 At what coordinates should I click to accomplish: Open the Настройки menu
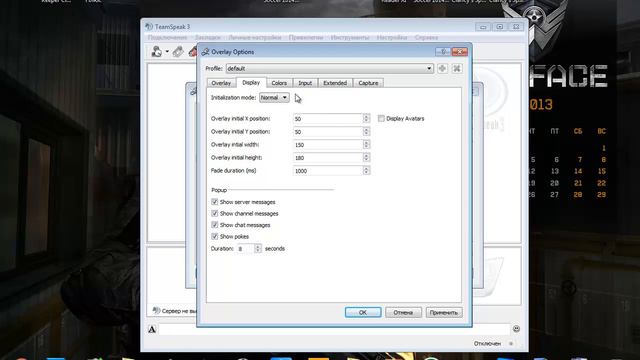point(392,38)
